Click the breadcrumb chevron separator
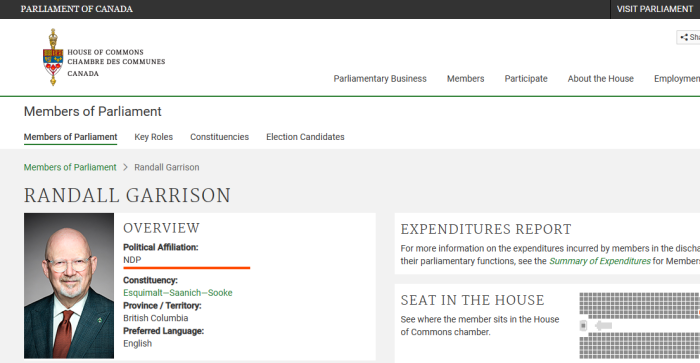 125,167
